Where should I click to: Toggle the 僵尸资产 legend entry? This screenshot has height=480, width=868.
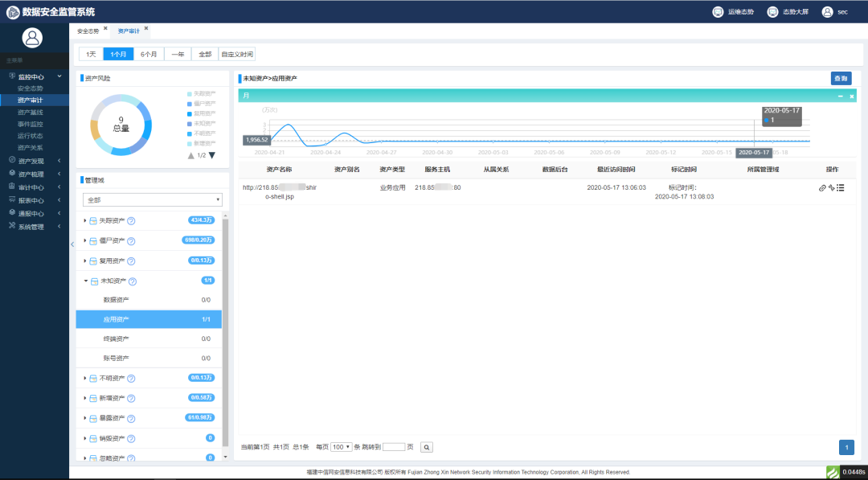coord(202,104)
